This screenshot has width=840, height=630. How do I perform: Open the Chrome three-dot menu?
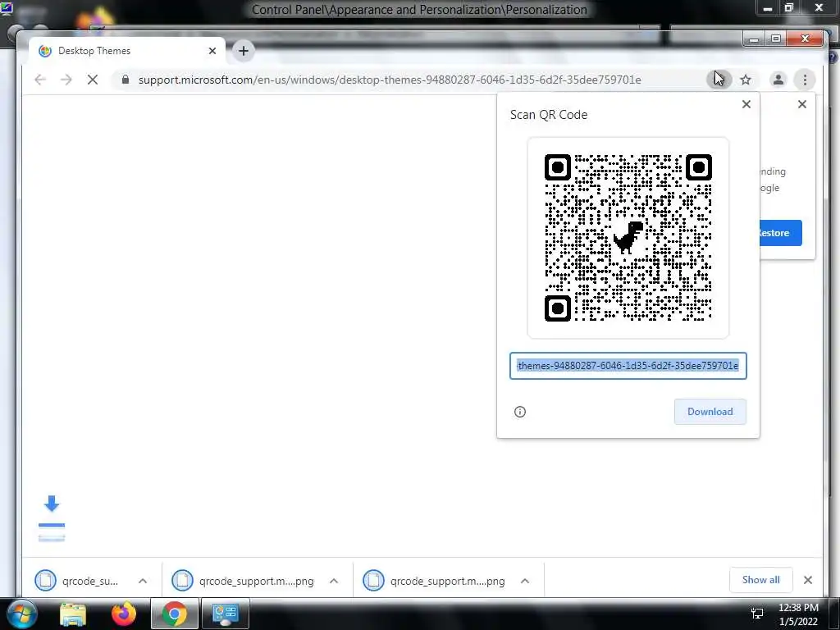point(805,80)
